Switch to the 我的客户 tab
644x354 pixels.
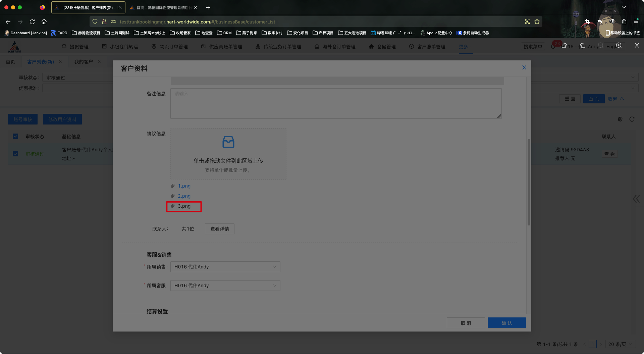84,62
